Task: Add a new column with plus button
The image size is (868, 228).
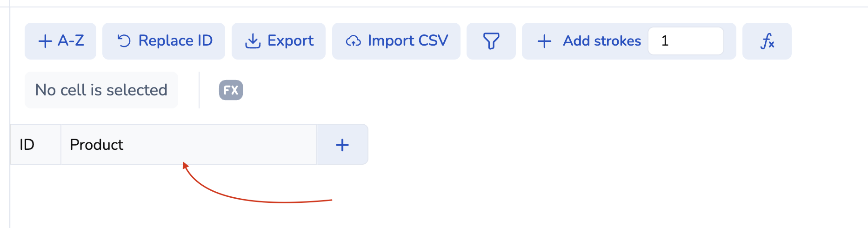Action: (342, 145)
